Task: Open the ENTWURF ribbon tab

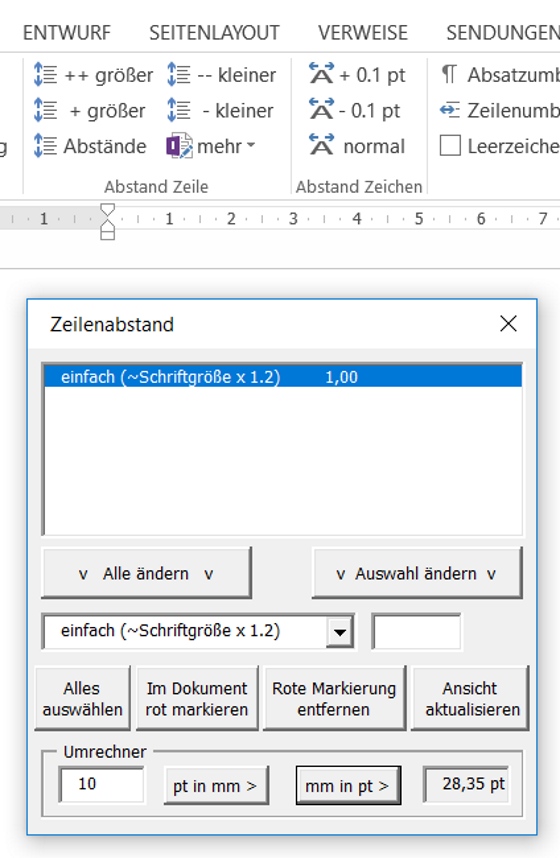Action: pyautogui.click(x=67, y=33)
